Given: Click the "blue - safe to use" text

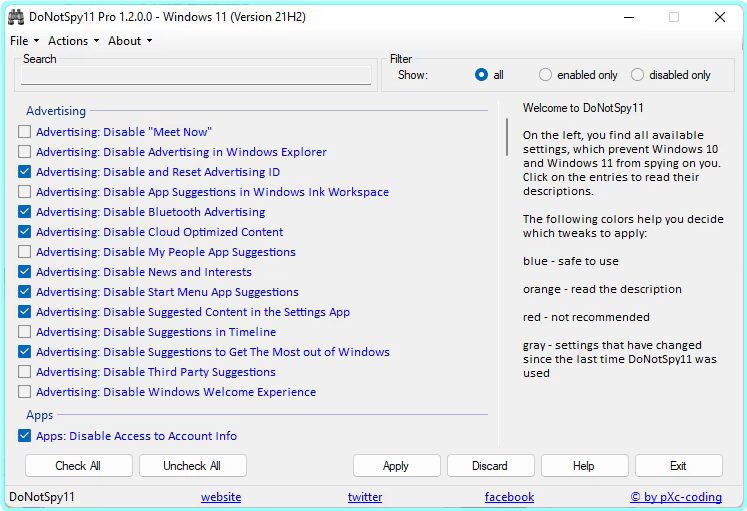Looking at the screenshot, I should click(571, 261).
